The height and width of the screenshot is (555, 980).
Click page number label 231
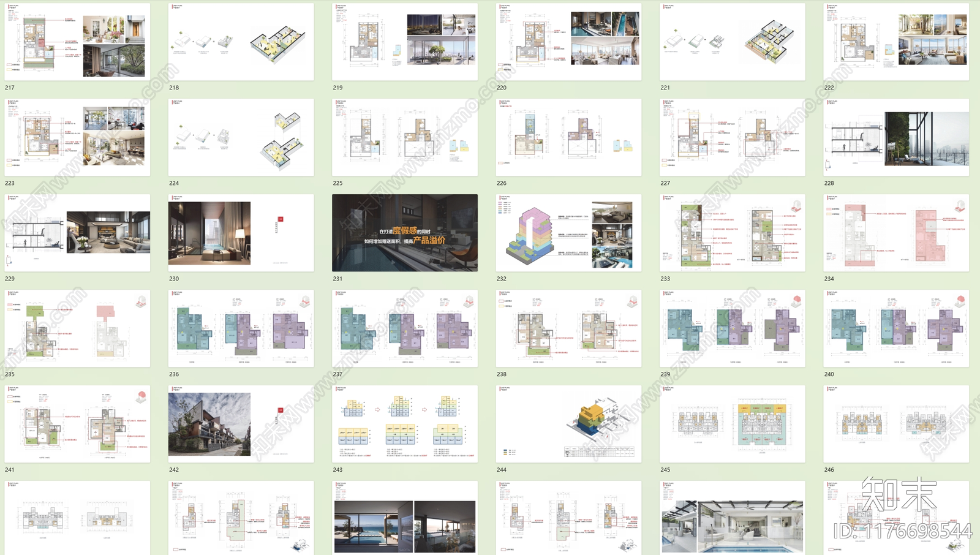tap(337, 279)
